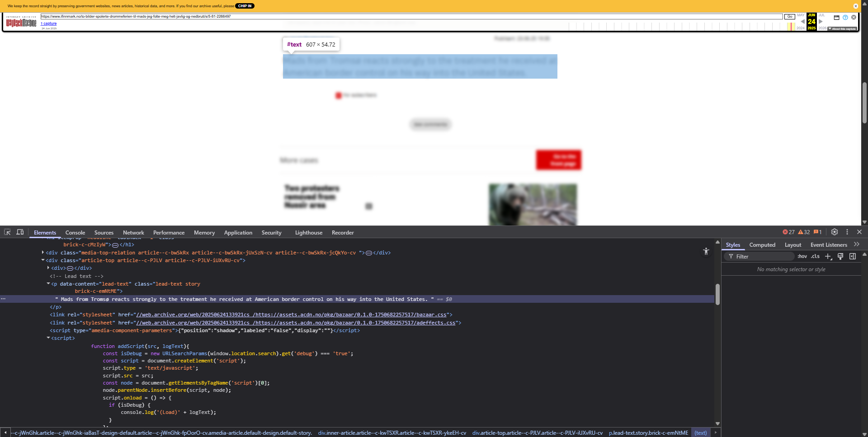
Task: Open DevTools settings gear
Action: click(x=835, y=232)
